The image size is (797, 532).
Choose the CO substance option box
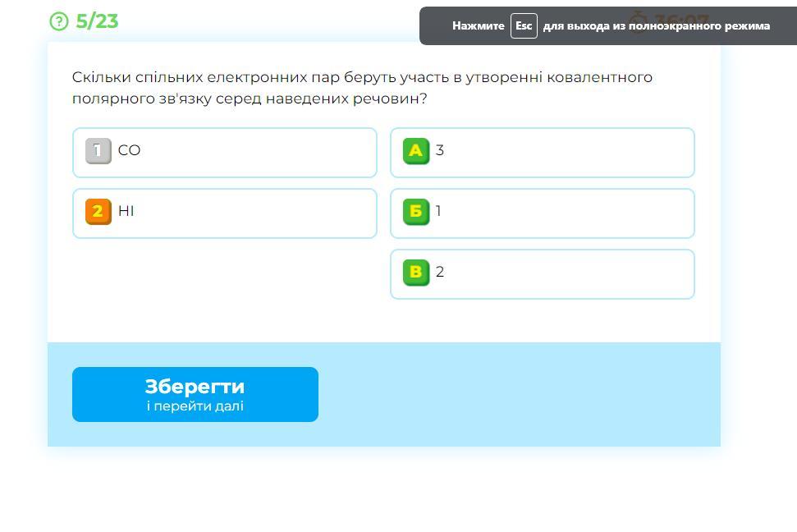tap(225, 153)
